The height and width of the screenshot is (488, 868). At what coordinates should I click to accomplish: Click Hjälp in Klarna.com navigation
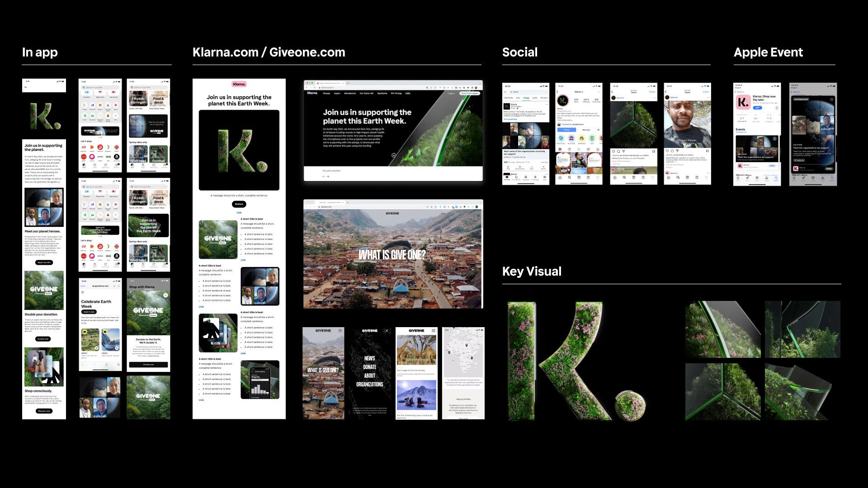click(408, 94)
